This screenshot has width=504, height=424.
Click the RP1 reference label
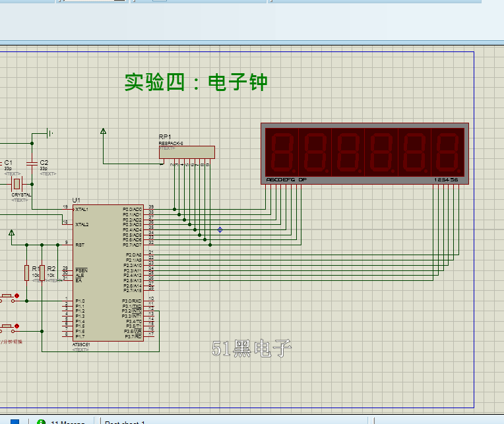tap(165, 137)
